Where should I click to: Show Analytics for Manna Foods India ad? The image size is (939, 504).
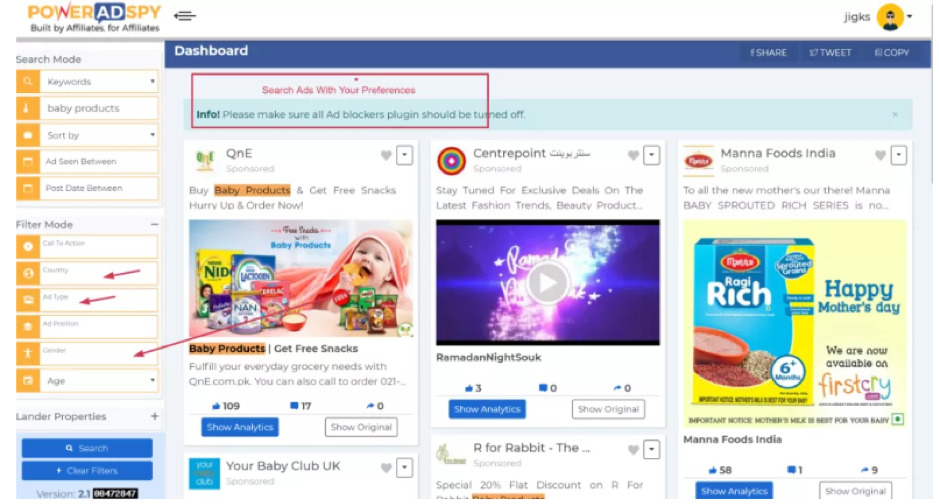pyautogui.click(x=734, y=491)
